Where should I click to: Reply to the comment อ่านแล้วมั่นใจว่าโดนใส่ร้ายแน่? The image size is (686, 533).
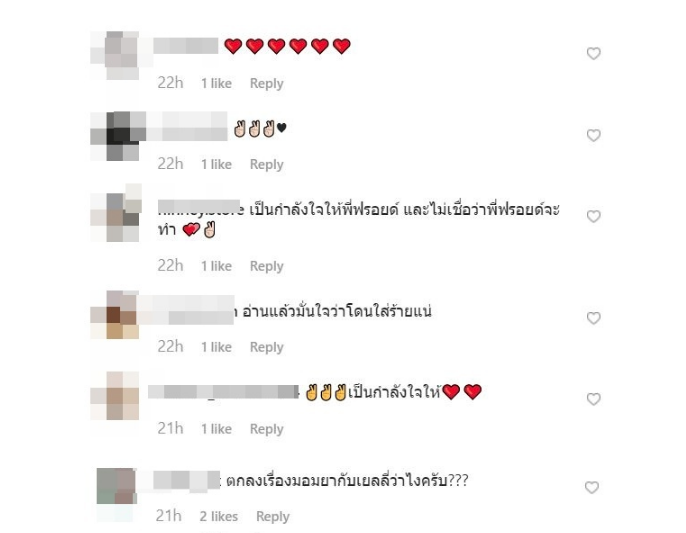point(266,347)
